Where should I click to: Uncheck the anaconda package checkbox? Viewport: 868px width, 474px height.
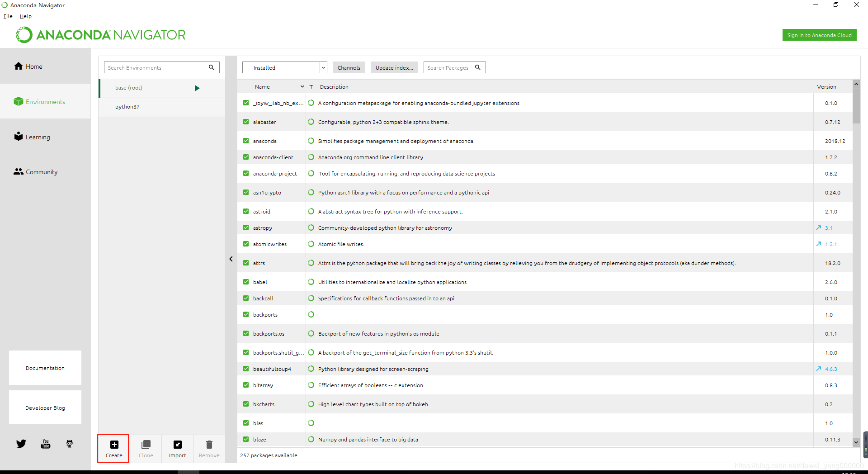pyautogui.click(x=246, y=141)
